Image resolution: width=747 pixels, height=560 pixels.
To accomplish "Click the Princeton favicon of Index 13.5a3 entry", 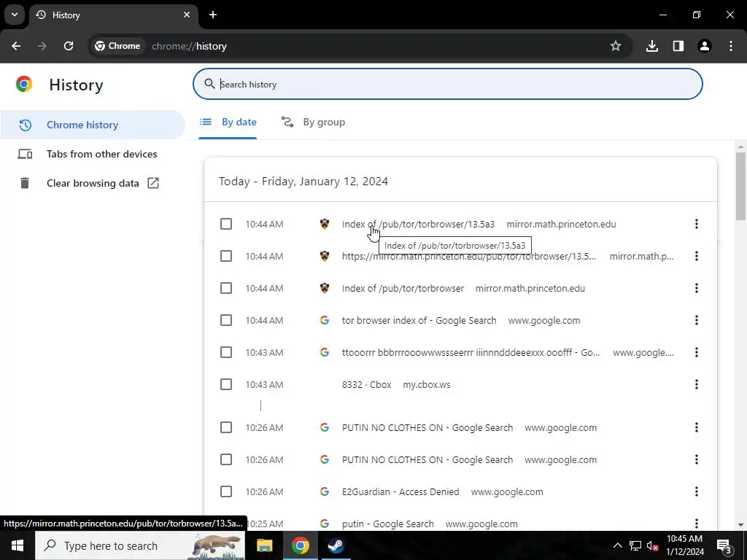I will coord(325,224).
